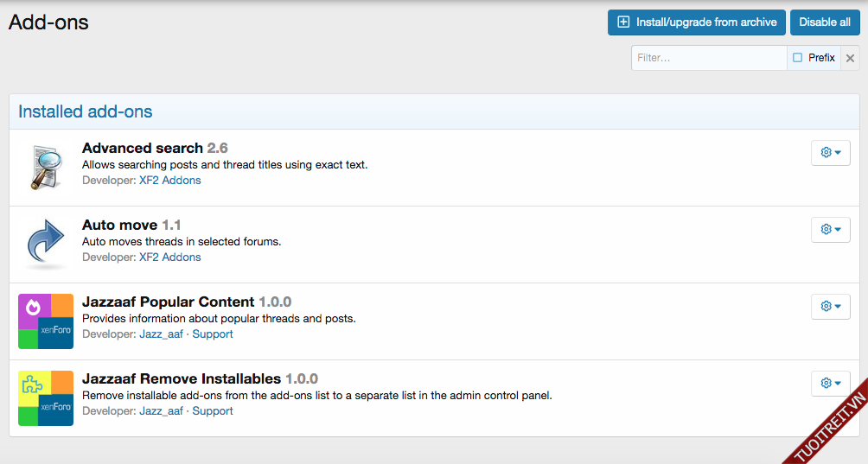Image resolution: width=868 pixels, height=464 pixels.
Task: Click Install/upgrade from archive button
Action: click(x=697, y=22)
